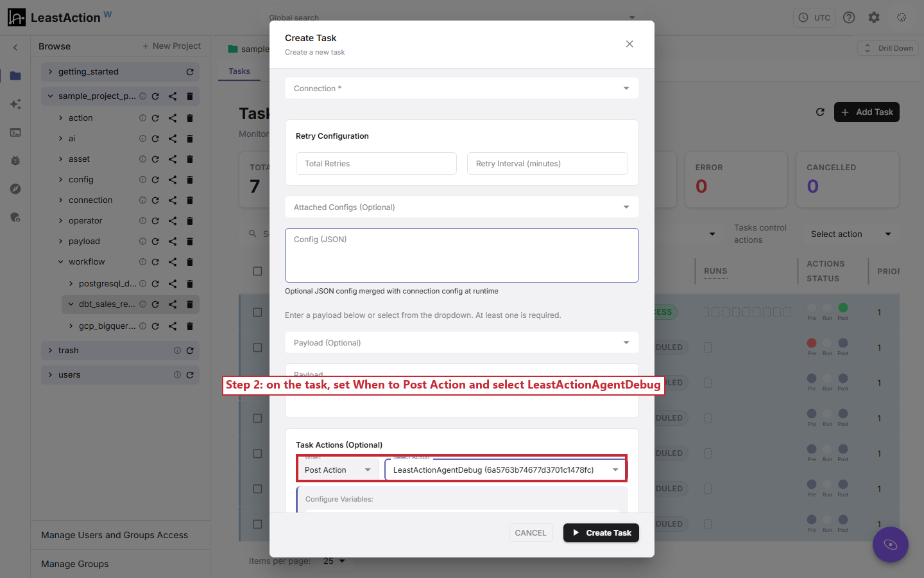Share the asset folder
Image resolution: width=924 pixels, height=578 pixels.
[x=173, y=159]
